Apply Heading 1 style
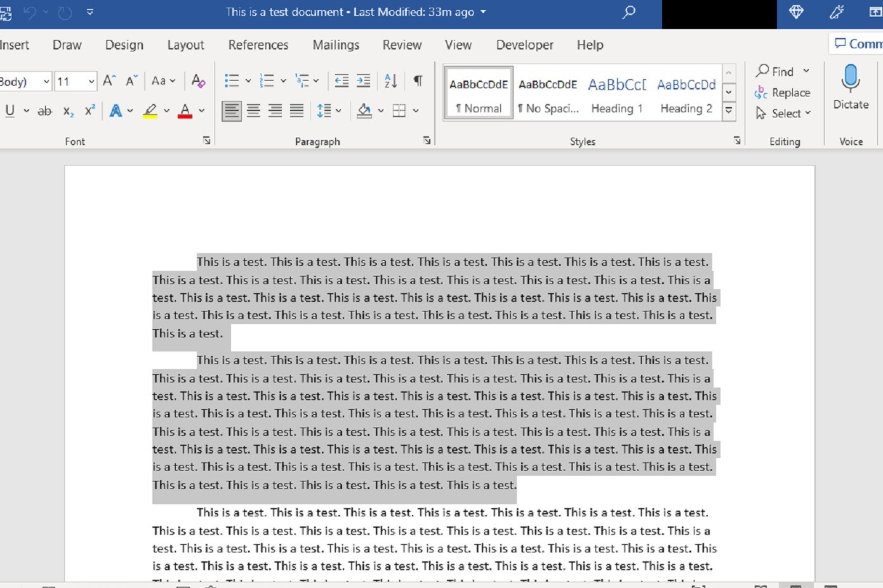Viewport: 883px width, 588px height. (x=617, y=94)
